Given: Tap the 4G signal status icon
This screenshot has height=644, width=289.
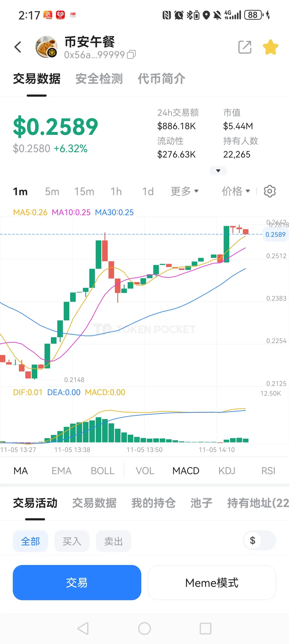Looking at the screenshot, I should click(233, 15).
